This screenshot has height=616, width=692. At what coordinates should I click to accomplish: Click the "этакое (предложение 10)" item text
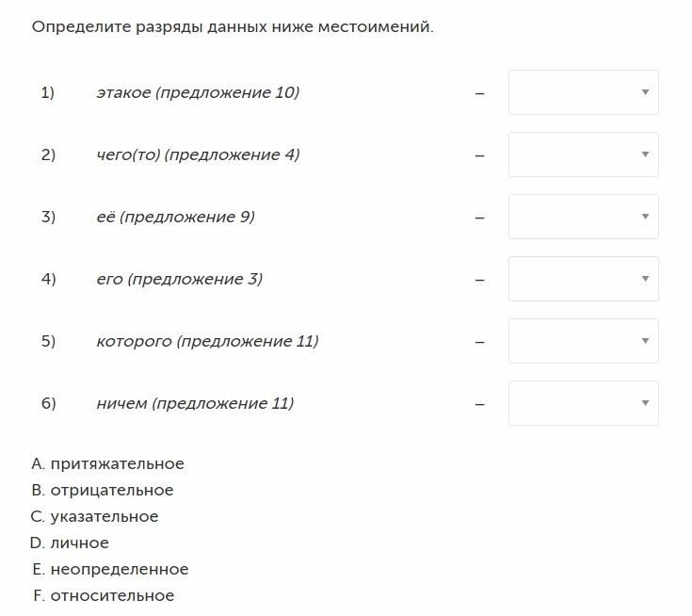pyautogui.click(x=198, y=92)
